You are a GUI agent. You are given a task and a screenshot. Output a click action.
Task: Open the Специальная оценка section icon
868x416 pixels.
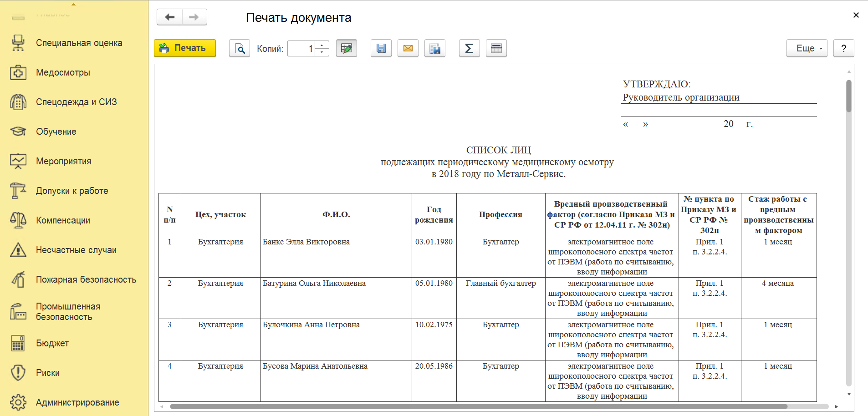(x=18, y=43)
